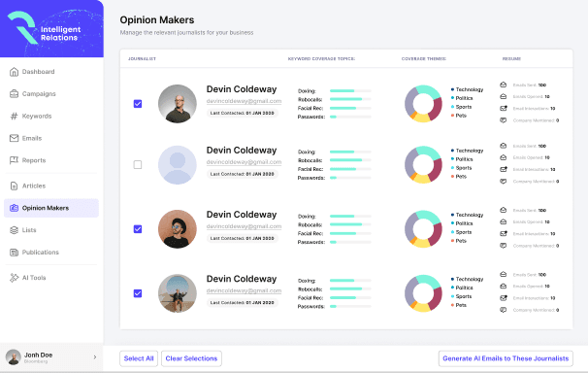This screenshot has height=373, width=588.
Task: Open Dashboard via its home icon
Action: [x=14, y=72]
